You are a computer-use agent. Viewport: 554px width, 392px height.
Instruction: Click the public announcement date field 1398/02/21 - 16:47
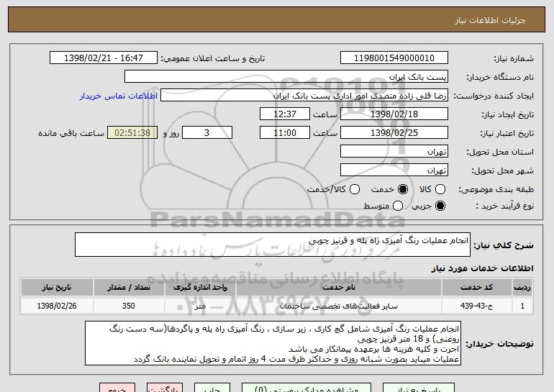(104, 58)
